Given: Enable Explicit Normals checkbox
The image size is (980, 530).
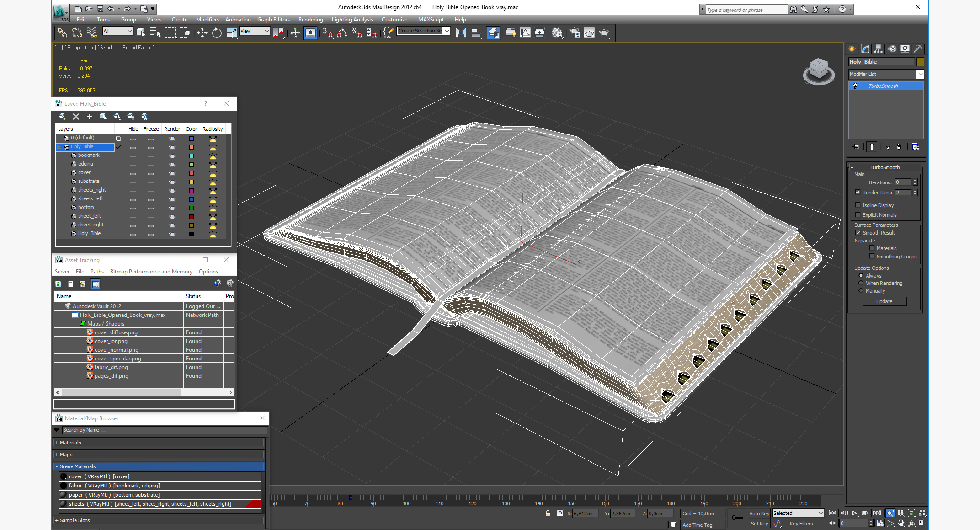Looking at the screenshot, I should [x=857, y=215].
